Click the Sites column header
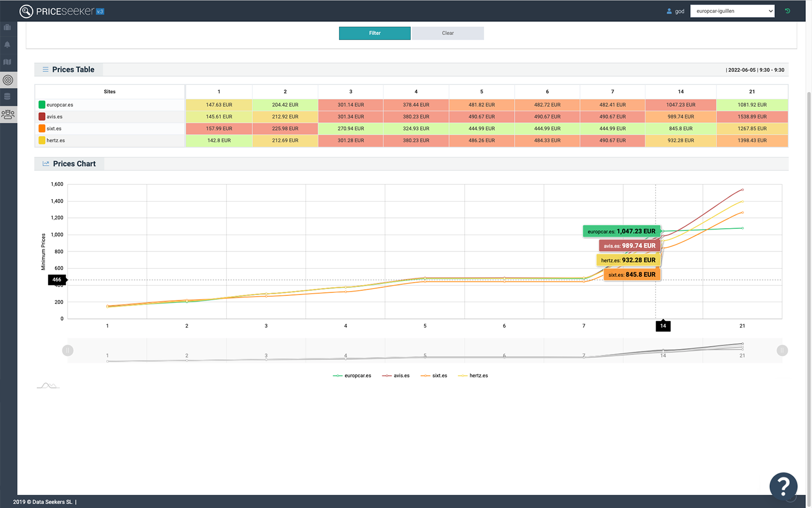Viewport: 812px width, 508px height. 110,91
